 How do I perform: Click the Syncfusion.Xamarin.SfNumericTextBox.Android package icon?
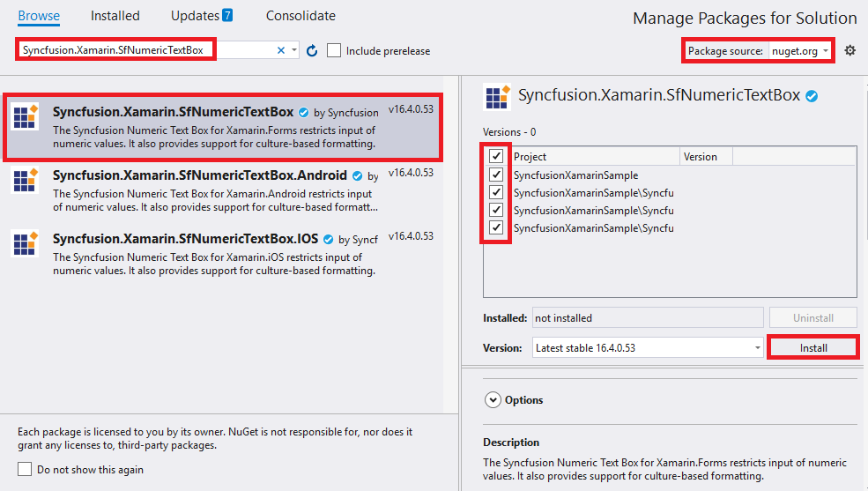(x=25, y=181)
